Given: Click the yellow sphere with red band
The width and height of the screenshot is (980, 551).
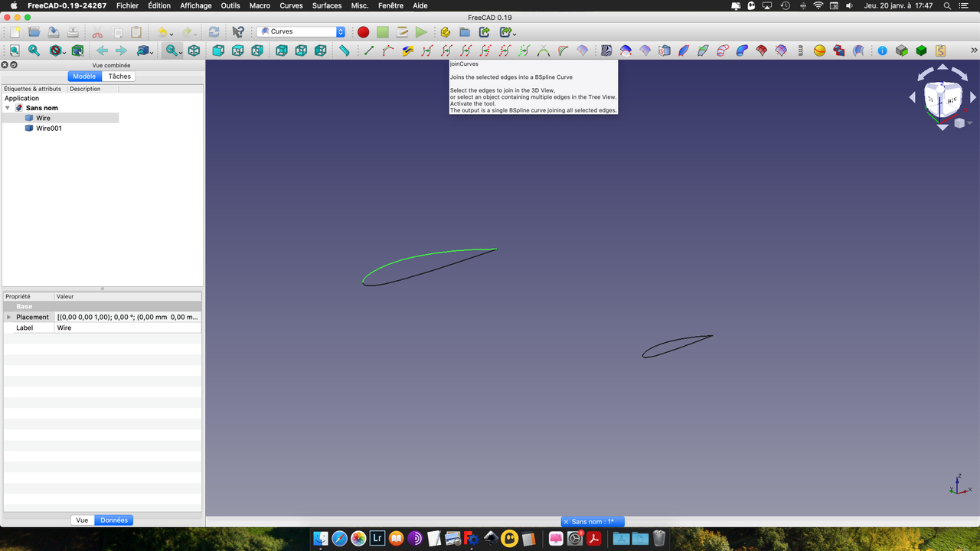Looking at the screenshot, I should [x=820, y=51].
